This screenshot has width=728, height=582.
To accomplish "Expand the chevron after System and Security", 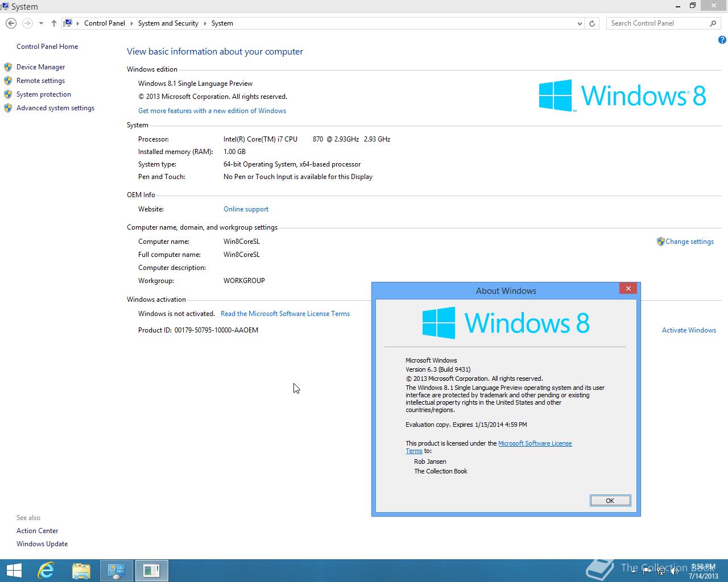I will tap(205, 23).
